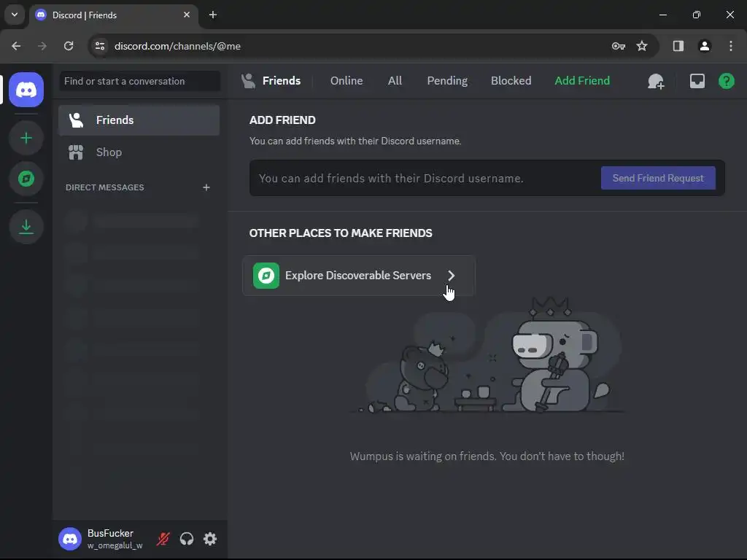Open a new browser tab

click(213, 15)
